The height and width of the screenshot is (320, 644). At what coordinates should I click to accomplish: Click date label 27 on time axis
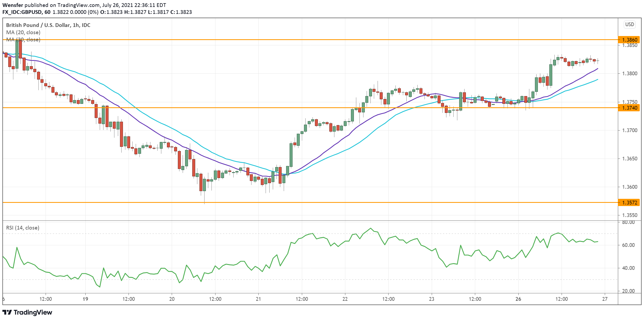[x=605, y=299]
